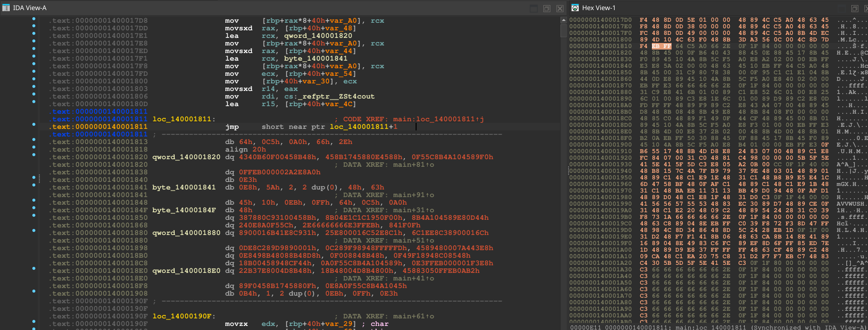The height and width of the screenshot is (330, 868).
Task: Click the disassembly scrollbar up arrow
Action: pos(564,20)
